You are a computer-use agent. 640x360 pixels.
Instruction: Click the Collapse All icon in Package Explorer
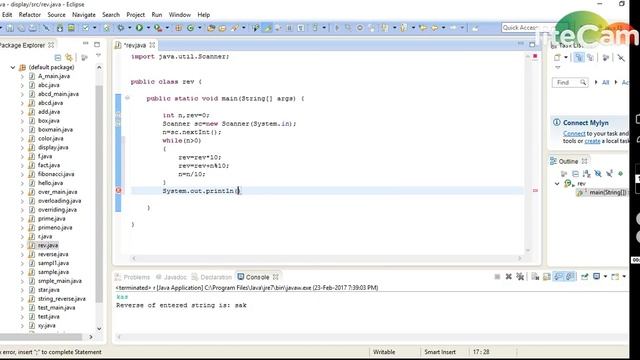(58, 58)
